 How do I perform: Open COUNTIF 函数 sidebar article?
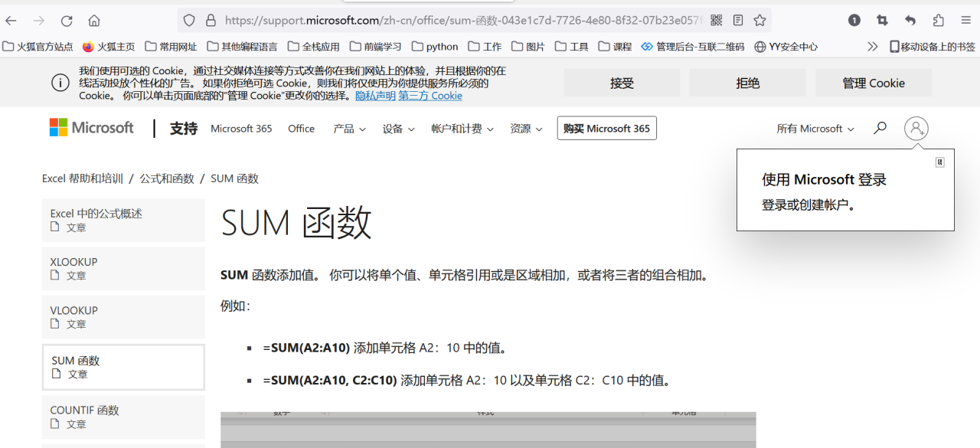123,417
